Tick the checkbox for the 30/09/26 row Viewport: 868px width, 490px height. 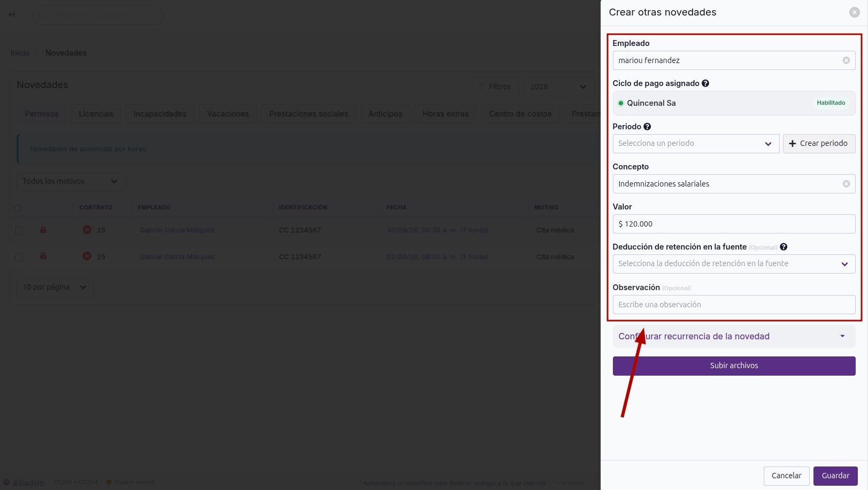click(19, 231)
